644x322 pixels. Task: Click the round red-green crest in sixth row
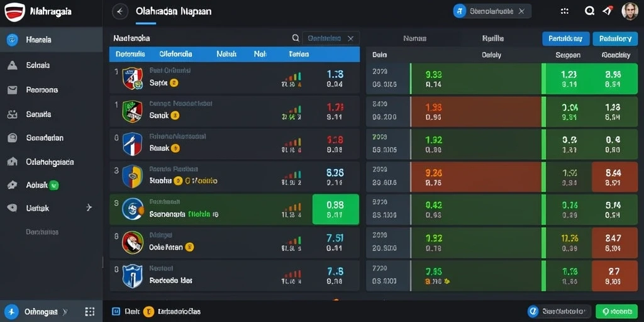click(133, 242)
